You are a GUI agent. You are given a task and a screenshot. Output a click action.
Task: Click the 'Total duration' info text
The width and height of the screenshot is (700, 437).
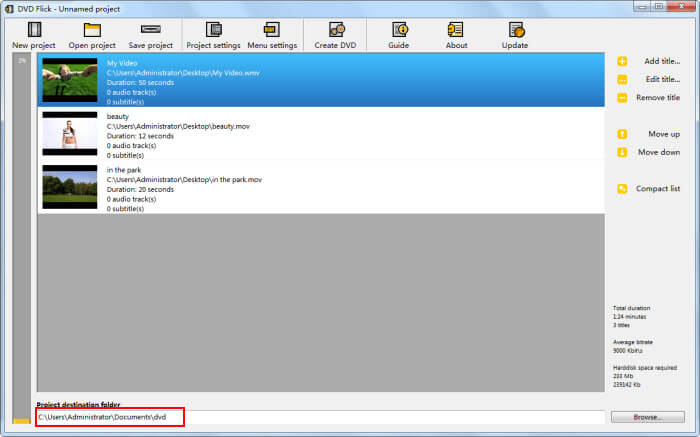[x=631, y=308]
